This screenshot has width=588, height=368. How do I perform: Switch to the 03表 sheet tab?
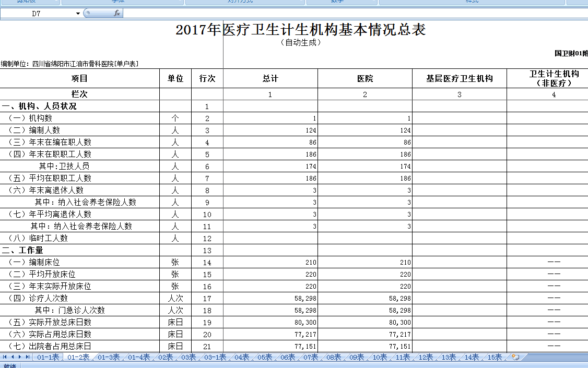click(189, 357)
